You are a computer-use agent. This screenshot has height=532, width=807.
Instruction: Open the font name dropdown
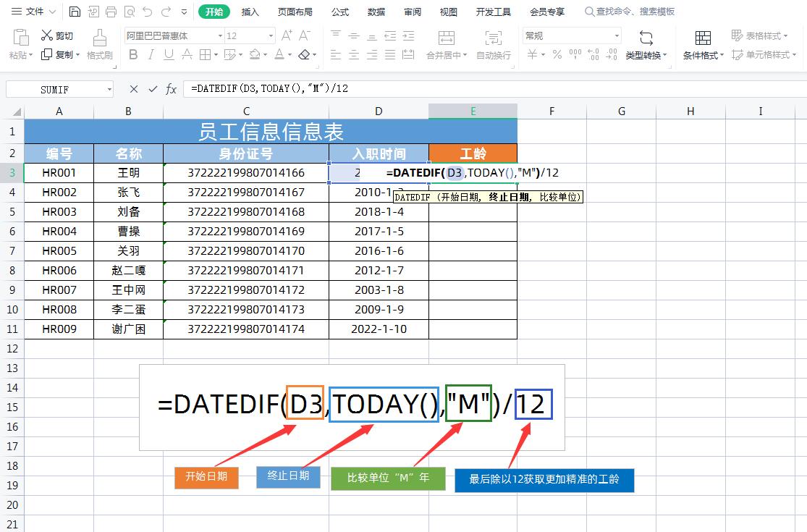[219, 35]
